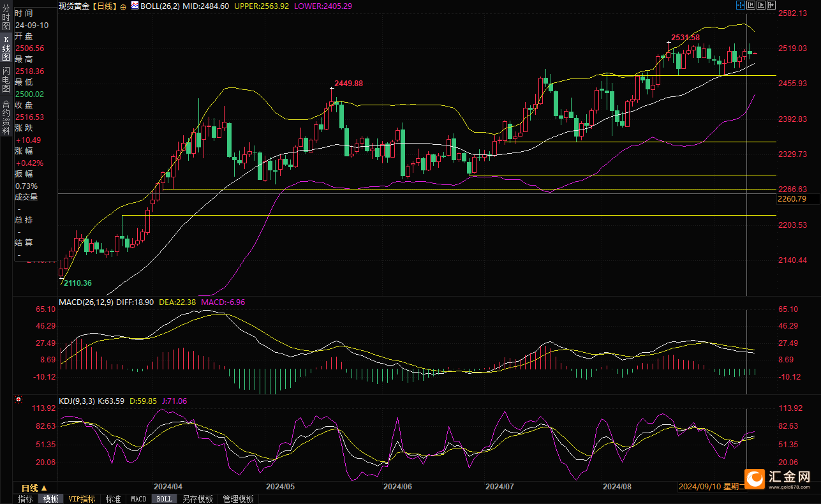Toggle the crosshair cursor icon
This screenshot has width=821, height=504.
[740, 5]
